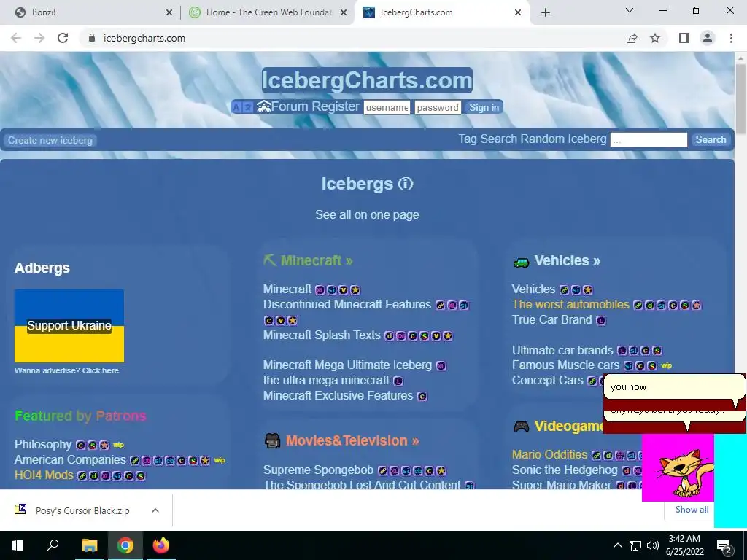Switch to The Green Web Foundation tab

pos(267,12)
